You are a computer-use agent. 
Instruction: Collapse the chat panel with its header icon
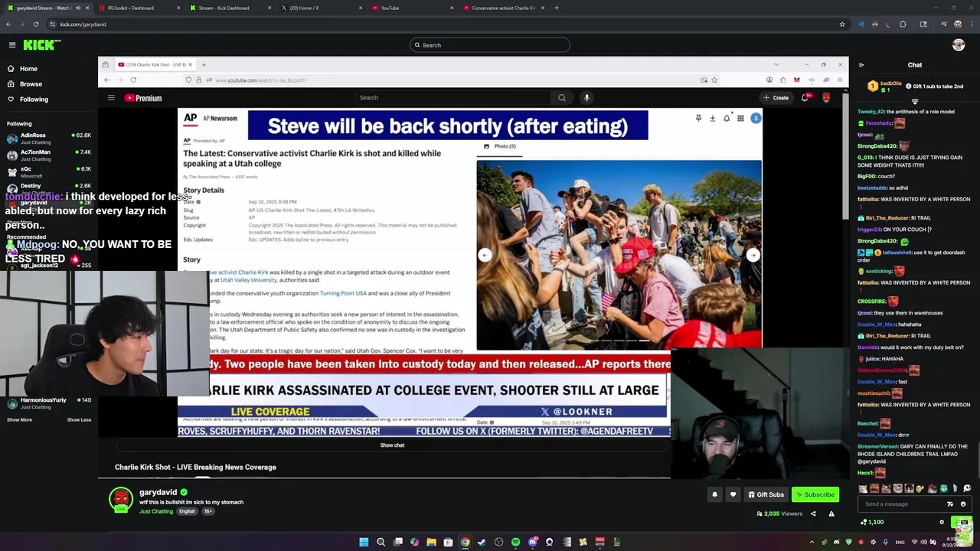coord(861,65)
